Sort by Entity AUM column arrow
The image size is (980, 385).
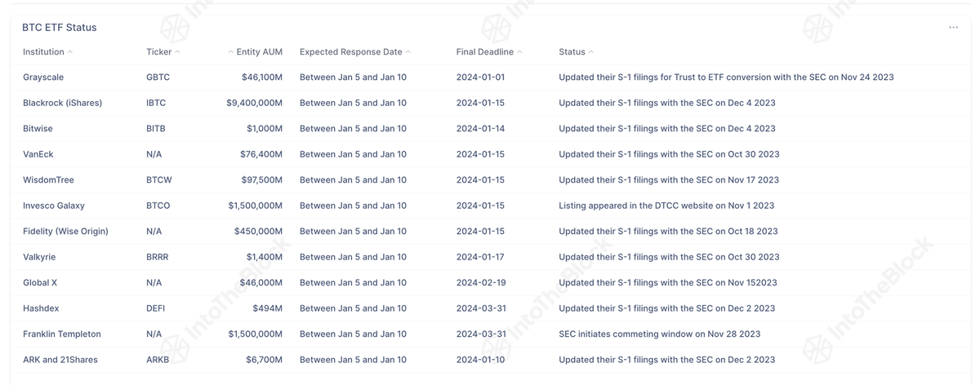tap(230, 52)
